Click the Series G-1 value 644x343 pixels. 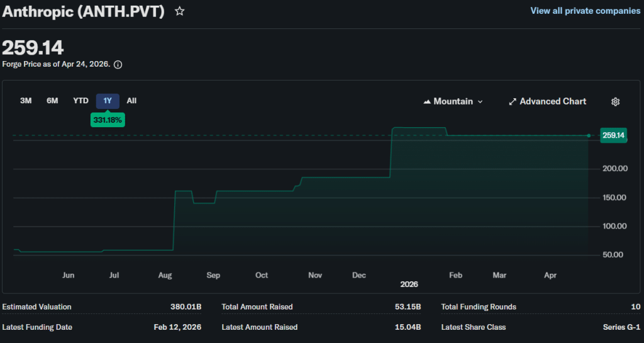tap(622, 327)
